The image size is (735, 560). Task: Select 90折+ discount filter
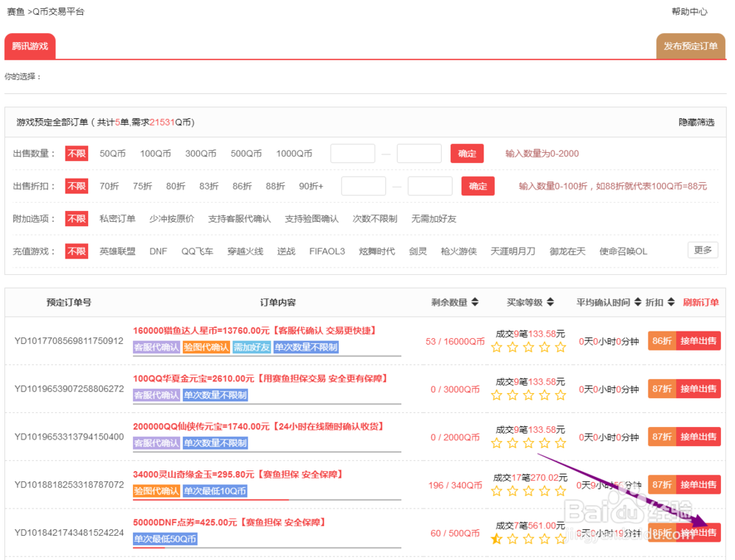point(311,186)
